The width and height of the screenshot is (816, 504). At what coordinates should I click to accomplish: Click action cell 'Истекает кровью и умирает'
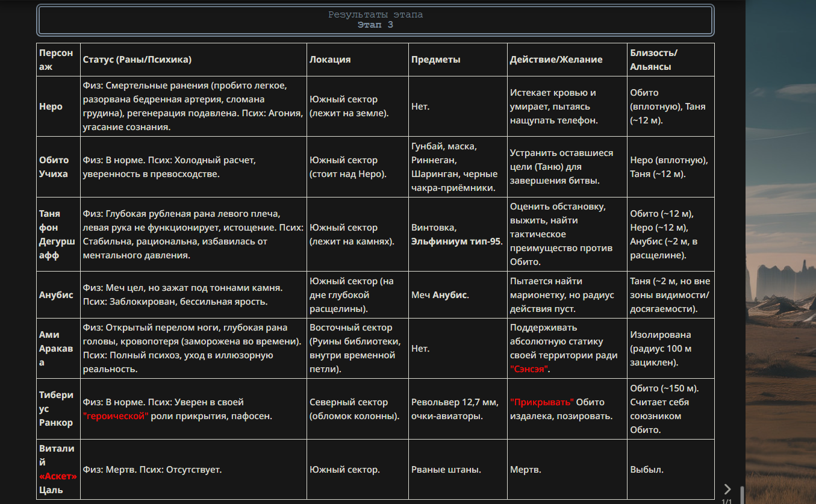coord(567,107)
